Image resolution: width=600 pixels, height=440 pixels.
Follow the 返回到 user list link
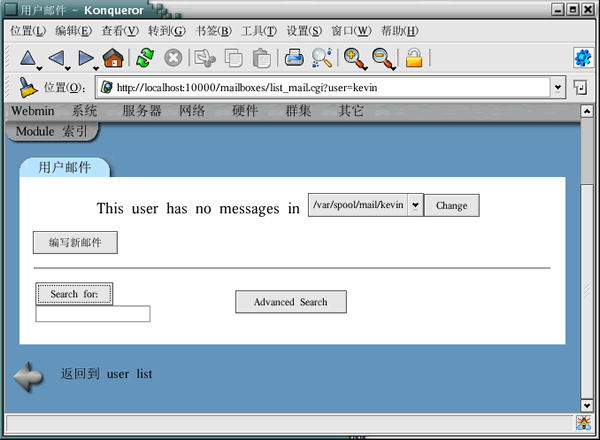tap(106, 374)
